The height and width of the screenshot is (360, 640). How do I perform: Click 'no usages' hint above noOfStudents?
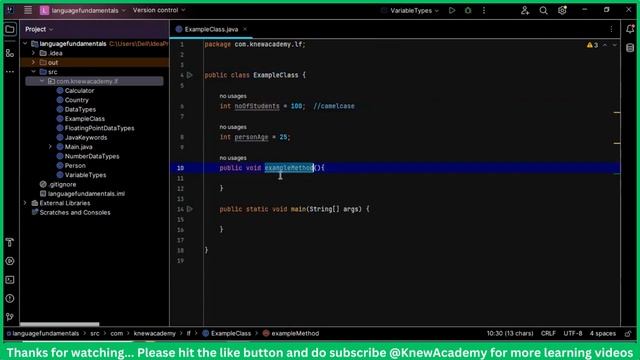[233, 96]
